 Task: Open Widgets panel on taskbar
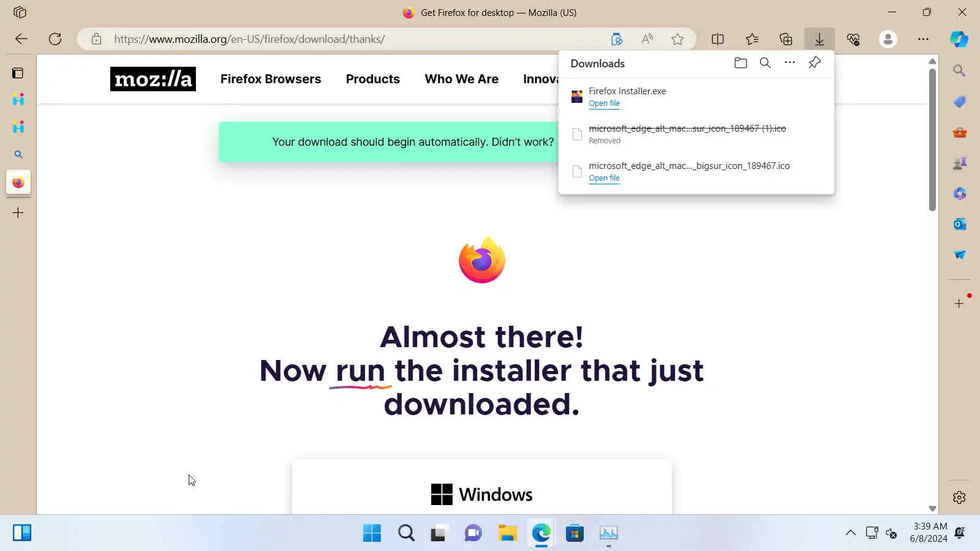(x=22, y=533)
